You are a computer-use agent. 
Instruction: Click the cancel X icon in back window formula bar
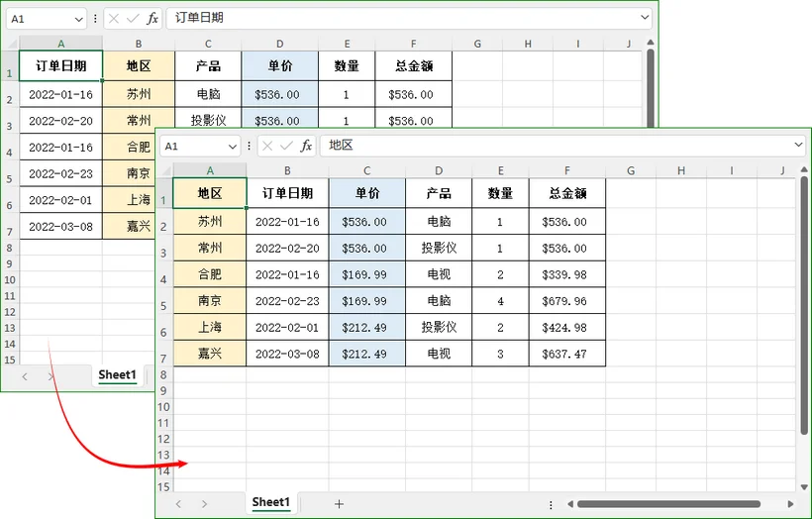pos(114,19)
